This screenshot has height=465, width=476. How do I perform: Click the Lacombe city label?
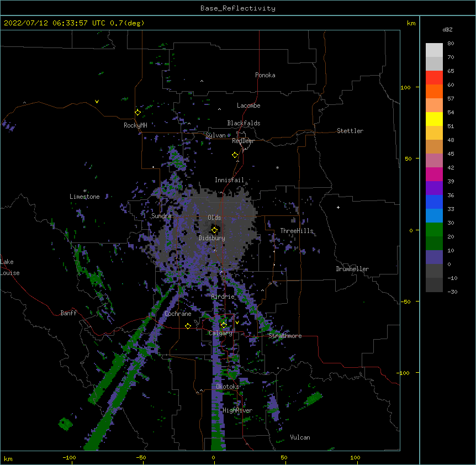point(248,105)
